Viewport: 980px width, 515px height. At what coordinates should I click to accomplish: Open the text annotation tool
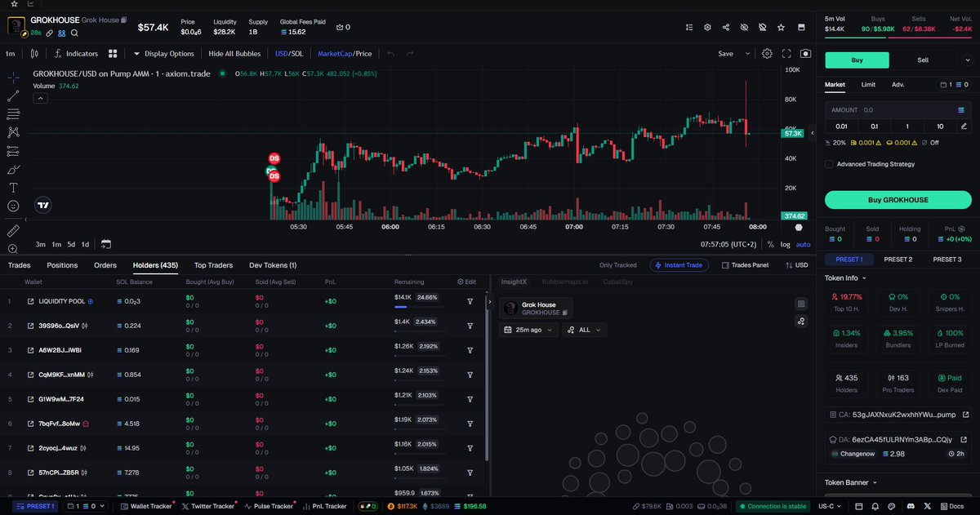[13, 188]
